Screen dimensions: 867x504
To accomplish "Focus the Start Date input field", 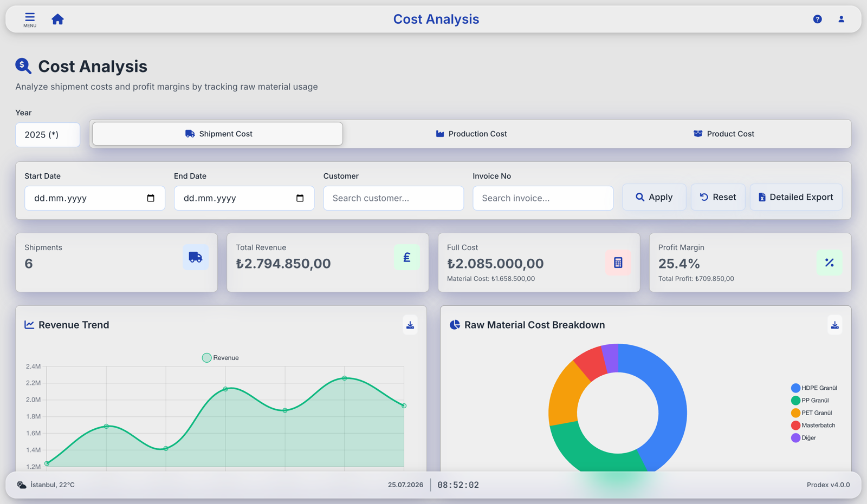I will click(95, 198).
